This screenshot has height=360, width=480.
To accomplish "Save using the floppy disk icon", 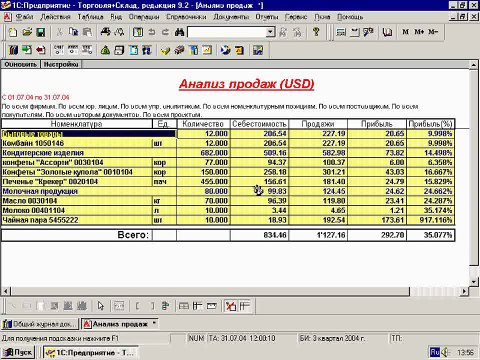I will (41, 32).
